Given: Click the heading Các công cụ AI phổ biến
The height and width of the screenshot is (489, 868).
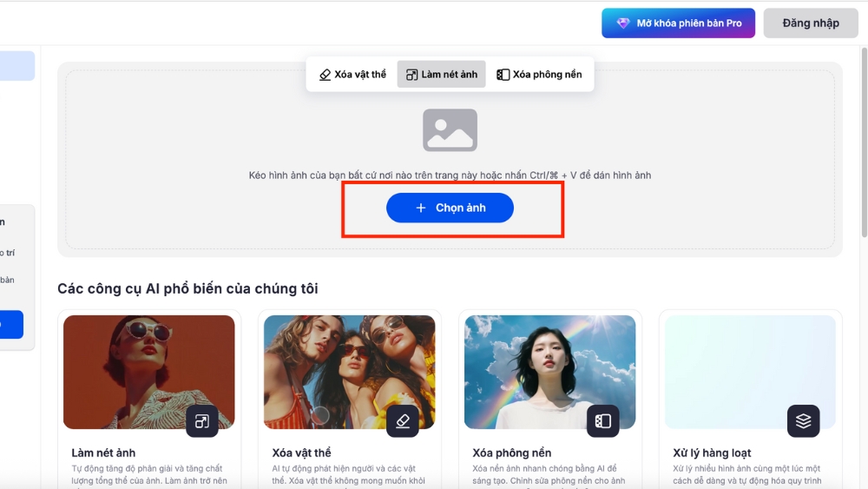Looking at the screenshot, I should pyautogui.click(x=187, y=288).
